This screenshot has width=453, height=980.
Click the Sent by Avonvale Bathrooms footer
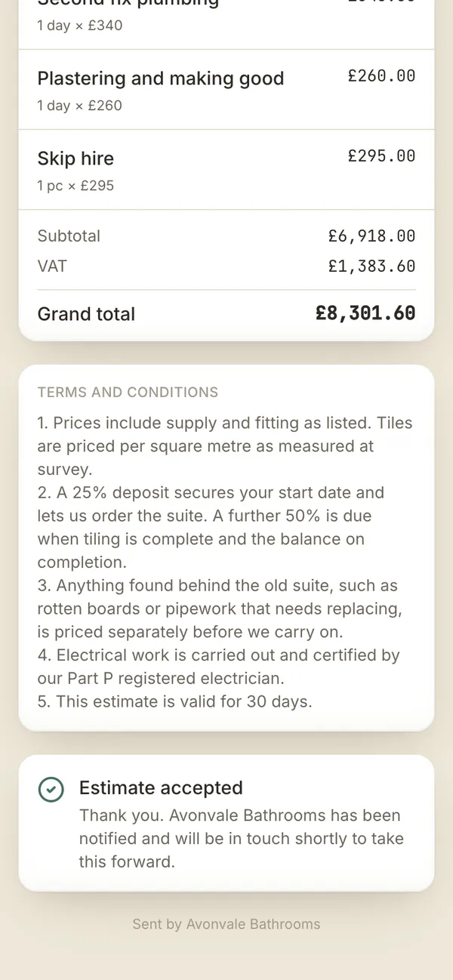(x=226, y=924)
